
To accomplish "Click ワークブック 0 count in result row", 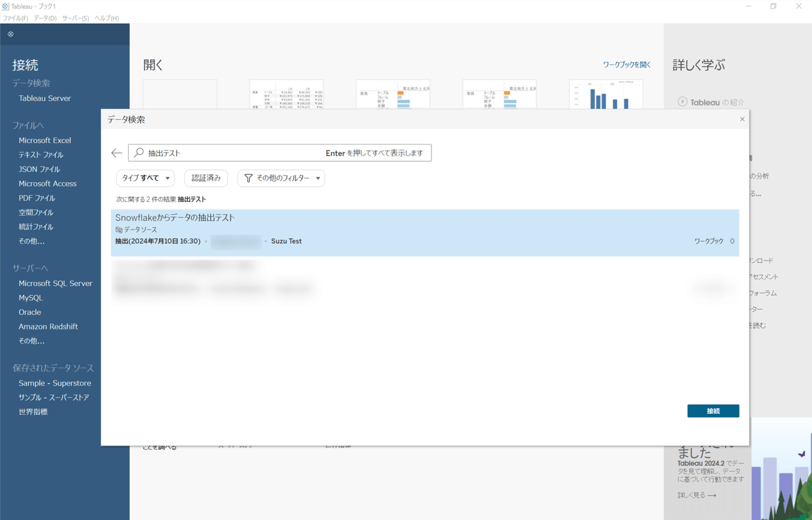I will [714, 241].
